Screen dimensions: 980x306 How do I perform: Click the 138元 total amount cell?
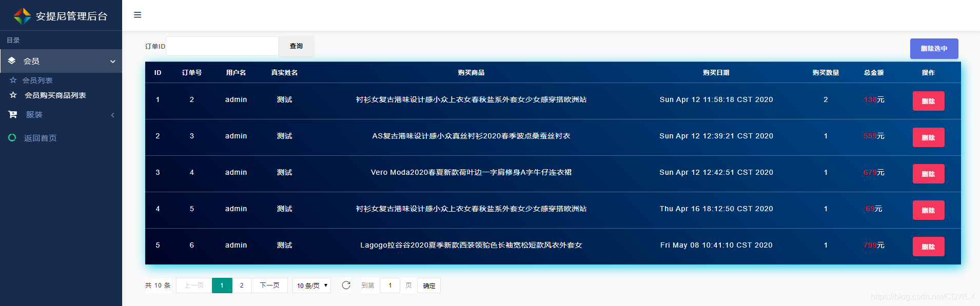(874, 99)
